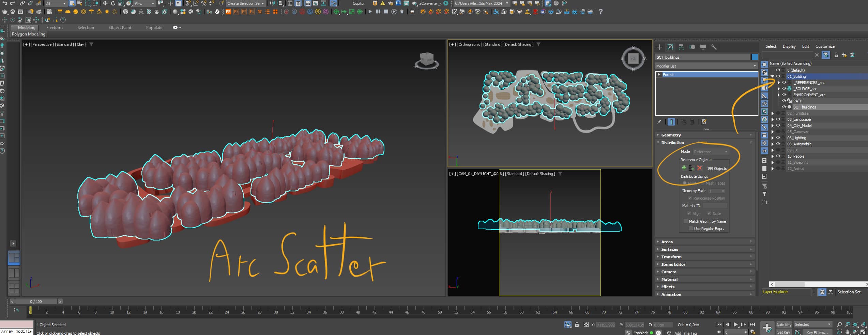Open the Modifier List dropdown

pos(706,66)
